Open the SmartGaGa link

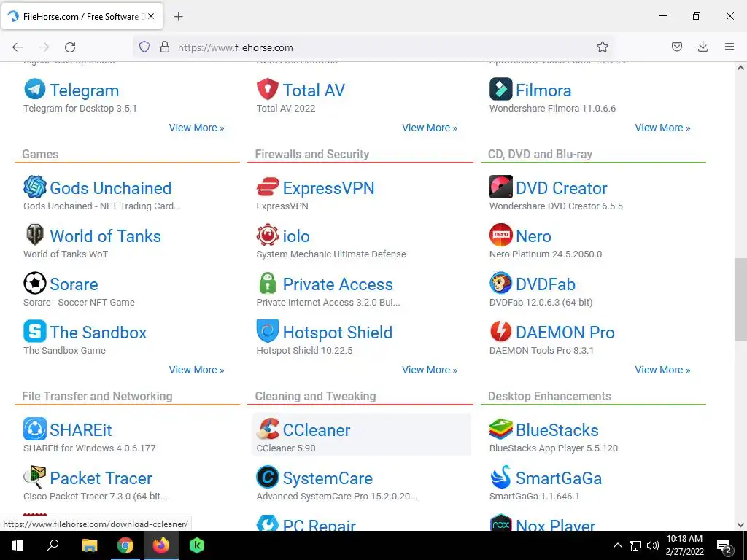coord(558,478)
